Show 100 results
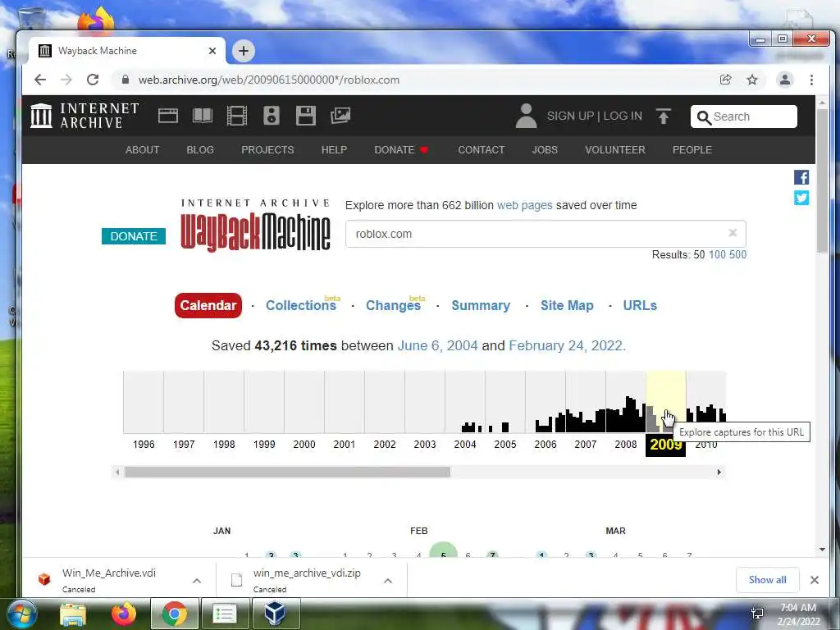This screenshot has width=840, height=630. point(717,254)
